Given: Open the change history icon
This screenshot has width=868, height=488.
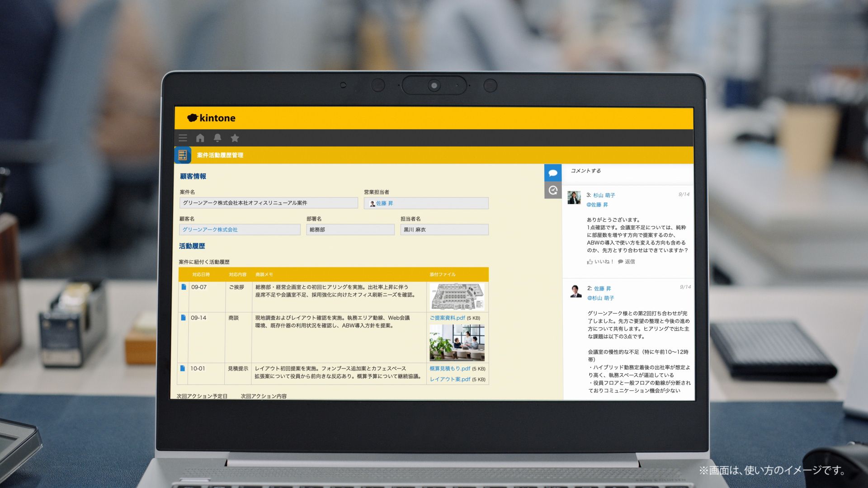Looking at the screenshot, I should pyautogui.click(x=553, y=190).
